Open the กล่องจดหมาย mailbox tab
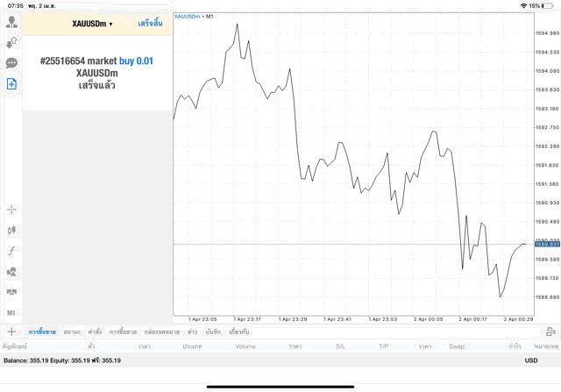 [x=161, y=331]
